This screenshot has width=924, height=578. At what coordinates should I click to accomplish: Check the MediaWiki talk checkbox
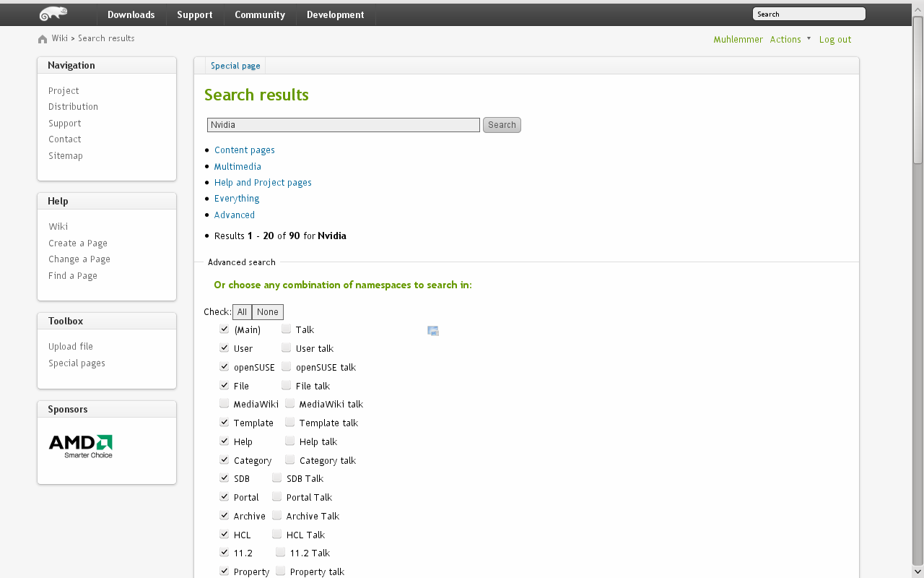290,403
